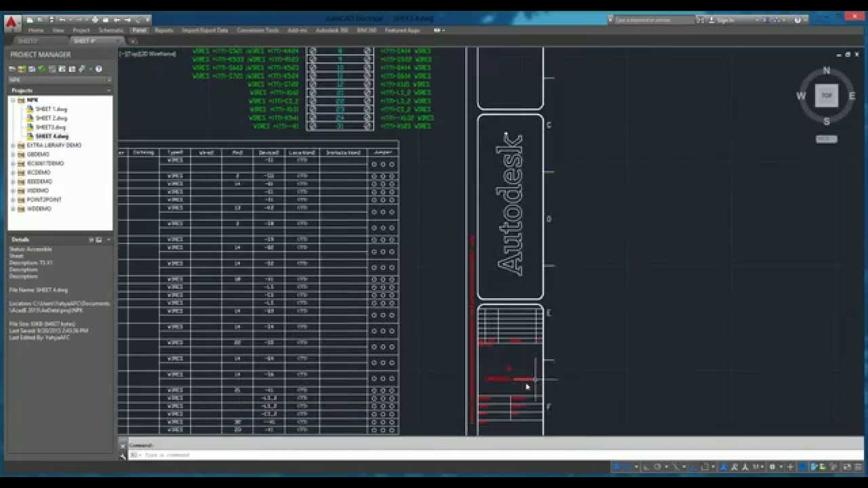Click new drawing tab plus button
The image size is (868, 488).
(133, 41)
